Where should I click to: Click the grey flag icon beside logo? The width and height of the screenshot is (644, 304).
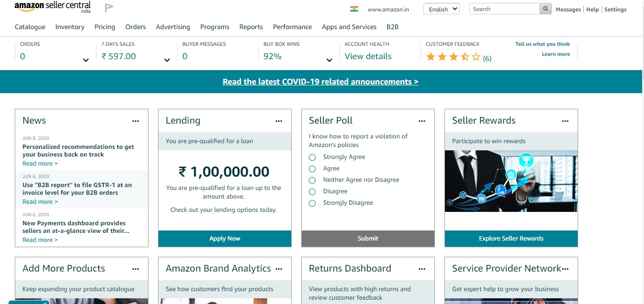[x=109, y=8]
